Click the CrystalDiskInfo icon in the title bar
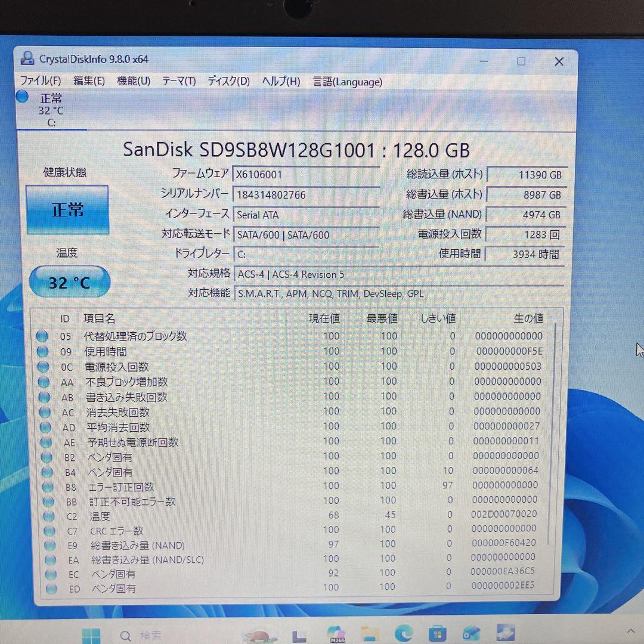The width and height of the screenshot is (644, 644). [26, 58]
